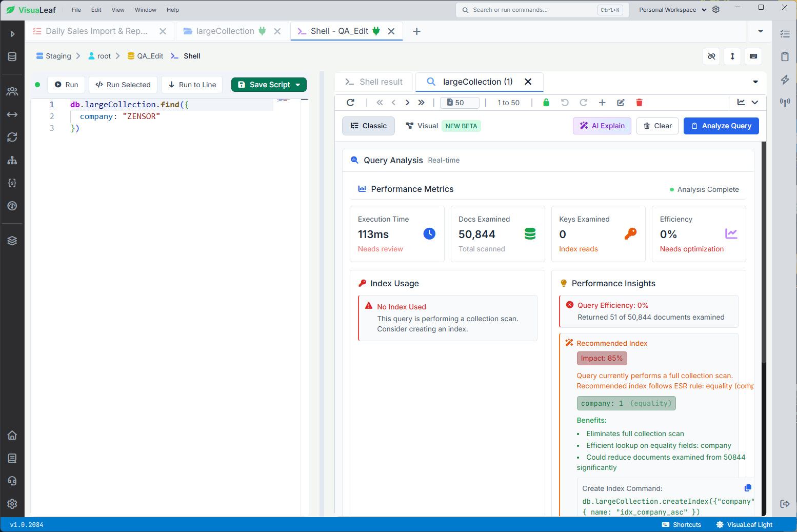Open the support headset sidebar icon
This screenshot has width=797, height=532.
[12, 481]
